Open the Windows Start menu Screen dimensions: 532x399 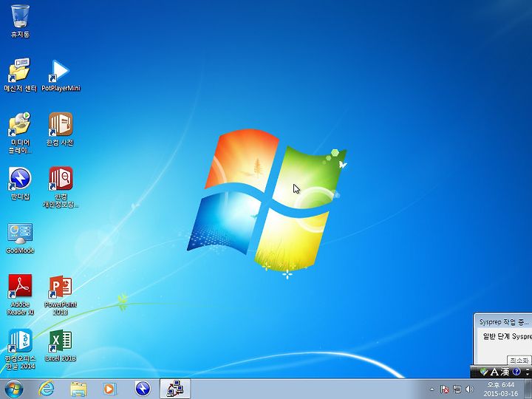click(x=14, y=389)
